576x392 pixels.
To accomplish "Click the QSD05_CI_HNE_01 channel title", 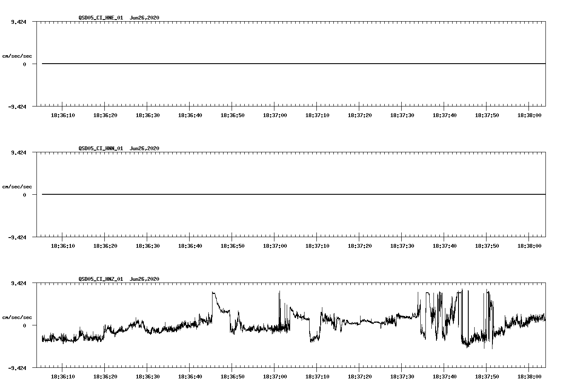I will coord(101,18).
